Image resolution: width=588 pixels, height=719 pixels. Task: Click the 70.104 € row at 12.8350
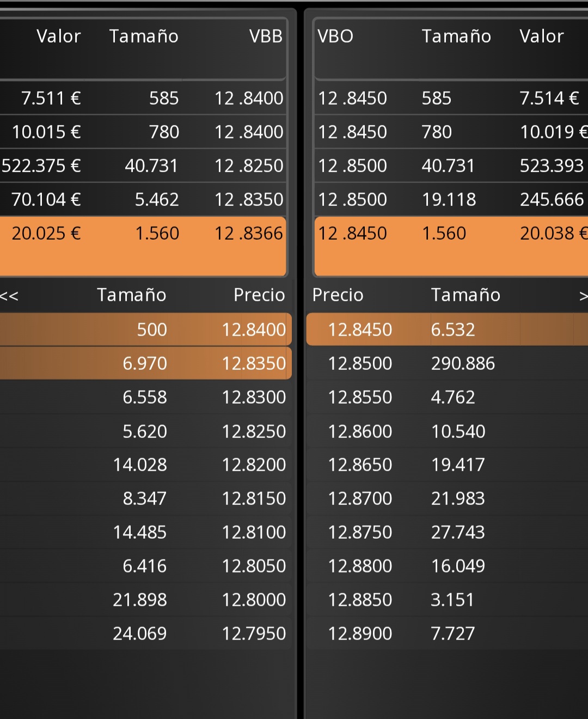tap(143, 199)
